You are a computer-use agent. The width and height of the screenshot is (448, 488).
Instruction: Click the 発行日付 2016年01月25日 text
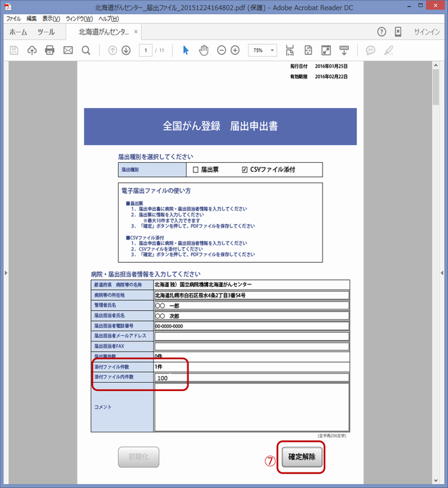[x=319, y=67]
